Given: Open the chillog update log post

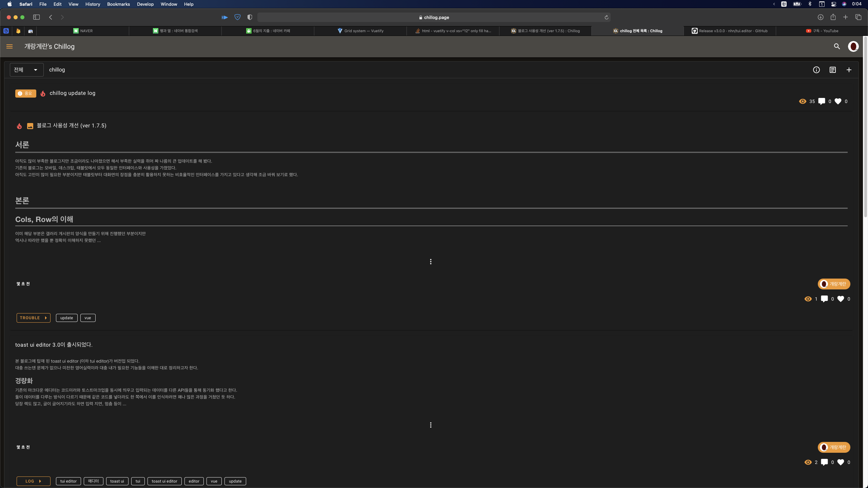Looking at the screenshot, I should (72, 93).
